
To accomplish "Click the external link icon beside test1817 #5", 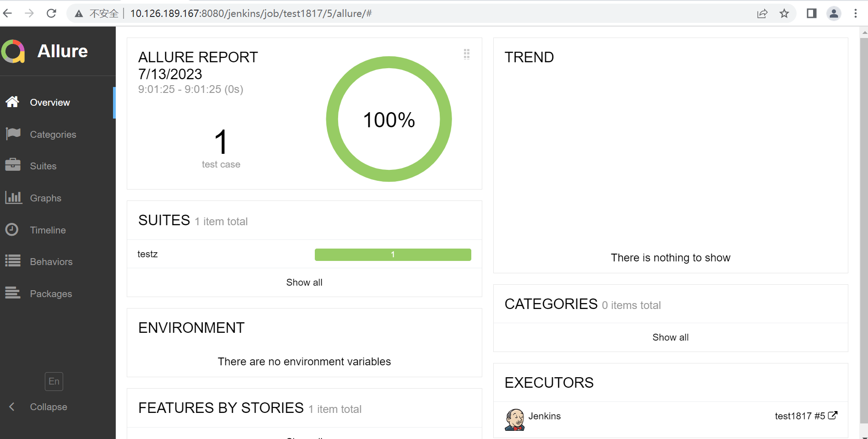I will (833, 415).
